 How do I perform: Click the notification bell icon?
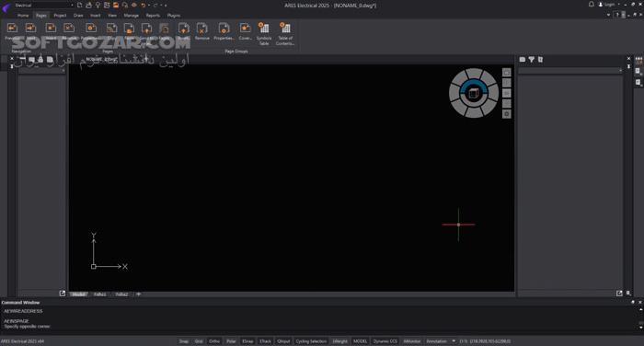[591, 4]
